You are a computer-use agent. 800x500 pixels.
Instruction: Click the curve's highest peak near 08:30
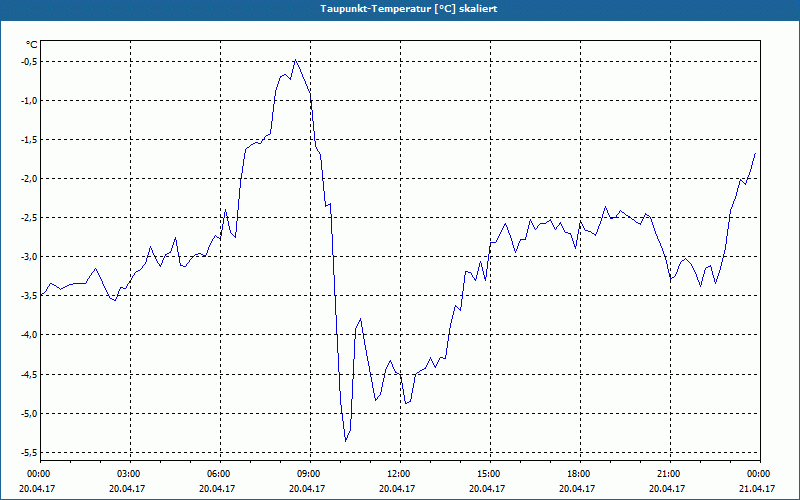click(295, 60)
